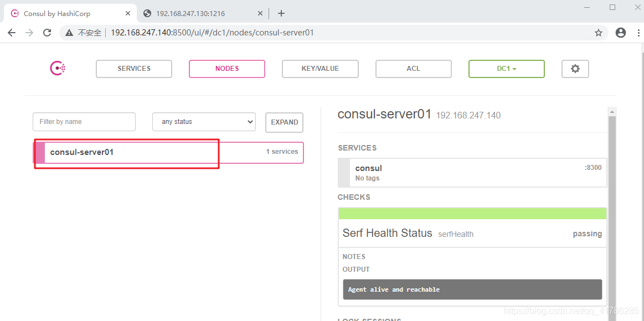Click the passing status label
This screenshot has width=644, height=321.
point(588,234)
